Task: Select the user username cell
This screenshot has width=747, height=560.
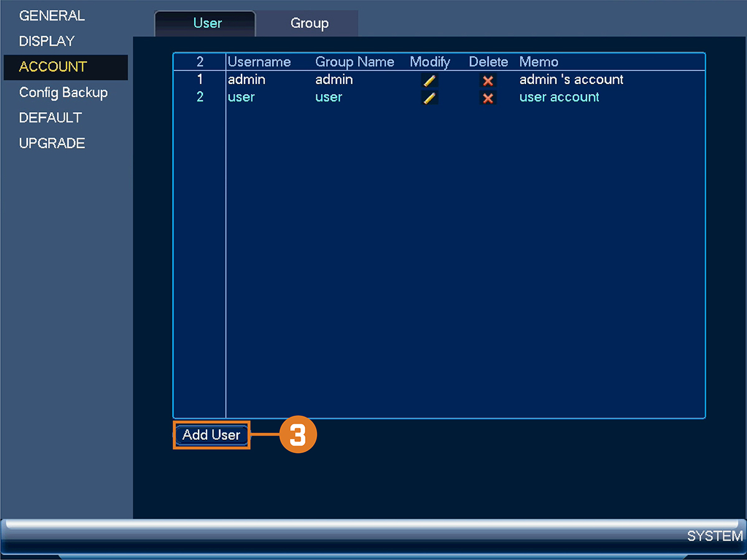Action: 241,98
